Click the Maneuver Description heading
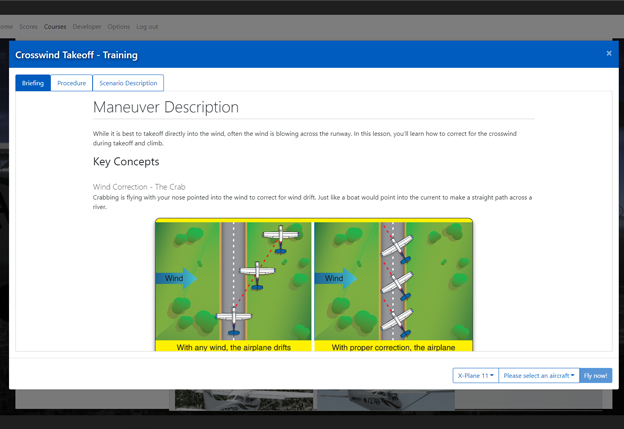 (166, 107)
